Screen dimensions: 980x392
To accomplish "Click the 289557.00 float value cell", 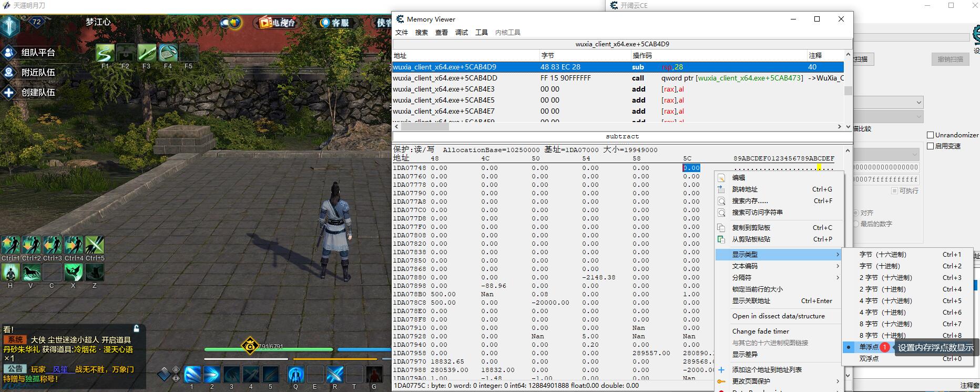I will click(x=651, y=353).
